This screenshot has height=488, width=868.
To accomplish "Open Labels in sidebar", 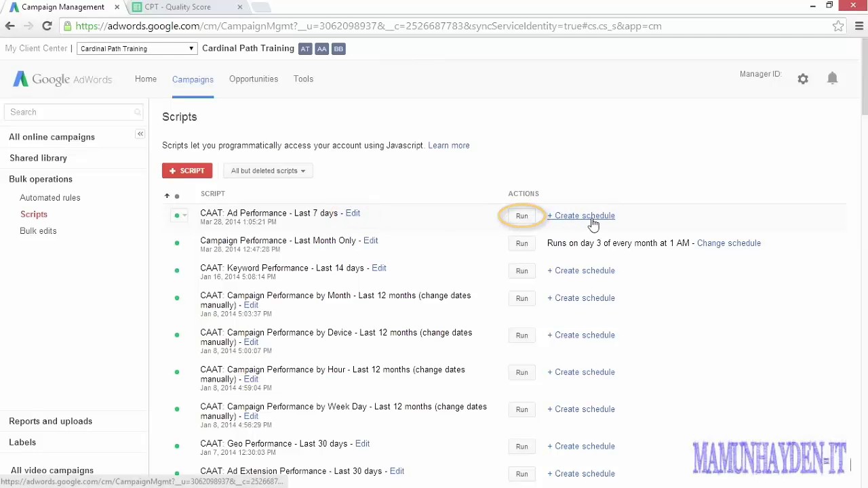I will click(x=22, y=442).
